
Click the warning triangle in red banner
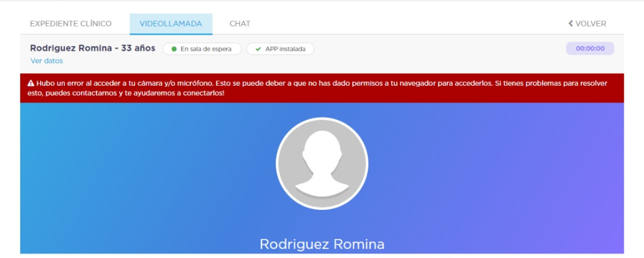click(x=30, y=83)
